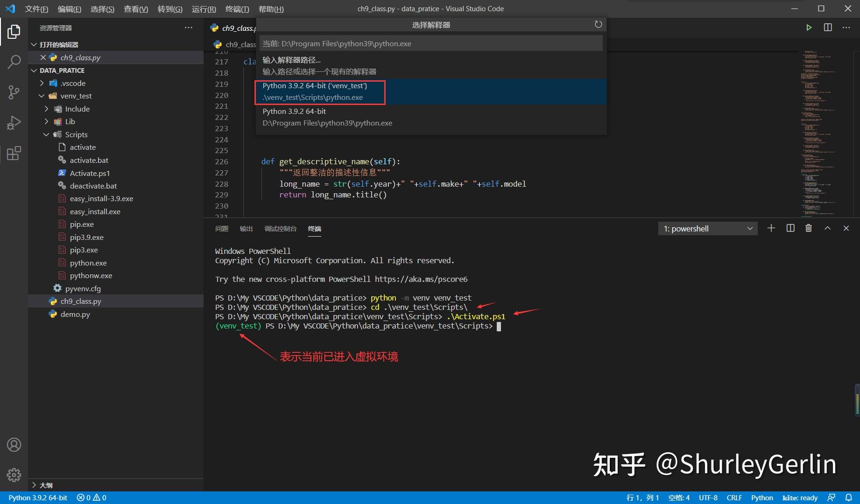
Task: Kill the terminal with the trash icon
Action: pos(809,228)
